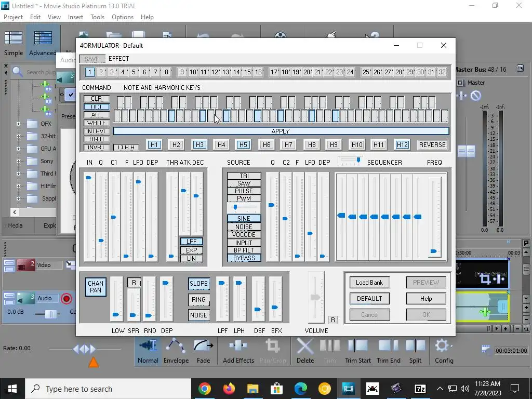
Task: Open 7-Zip from the taskbar
Action: coord(420,389)
